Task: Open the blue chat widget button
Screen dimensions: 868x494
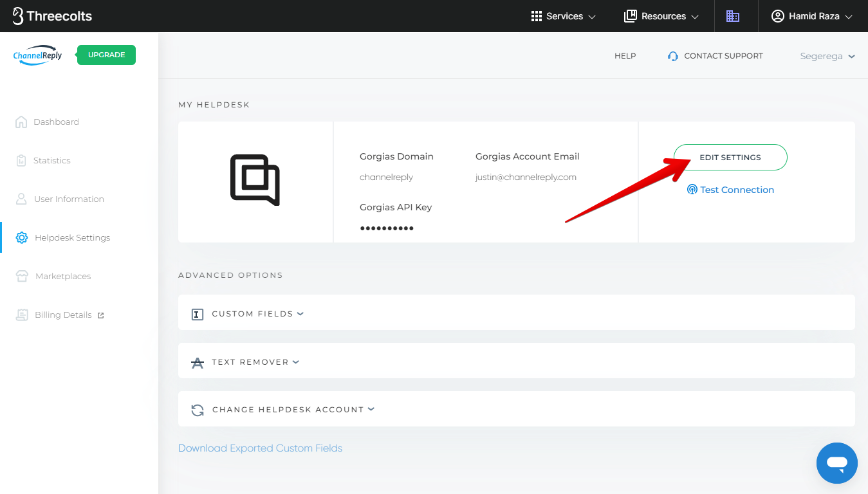Action: point(836,462)
